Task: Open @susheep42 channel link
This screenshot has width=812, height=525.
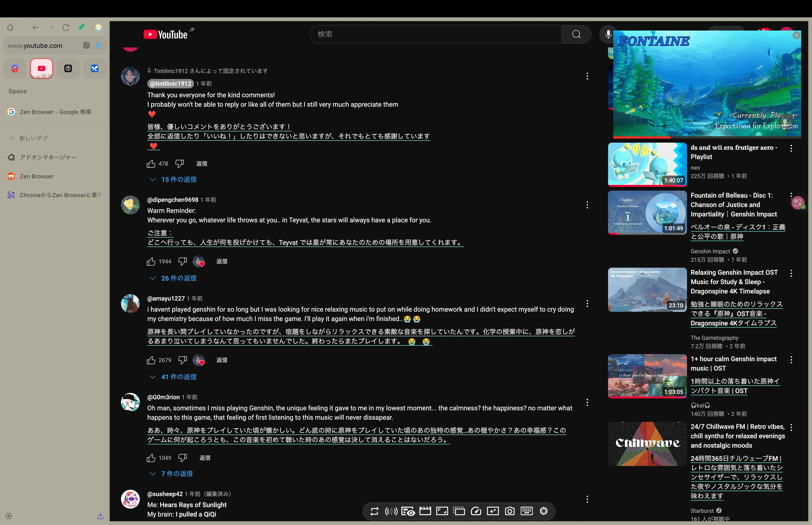Action: (165, 494)
